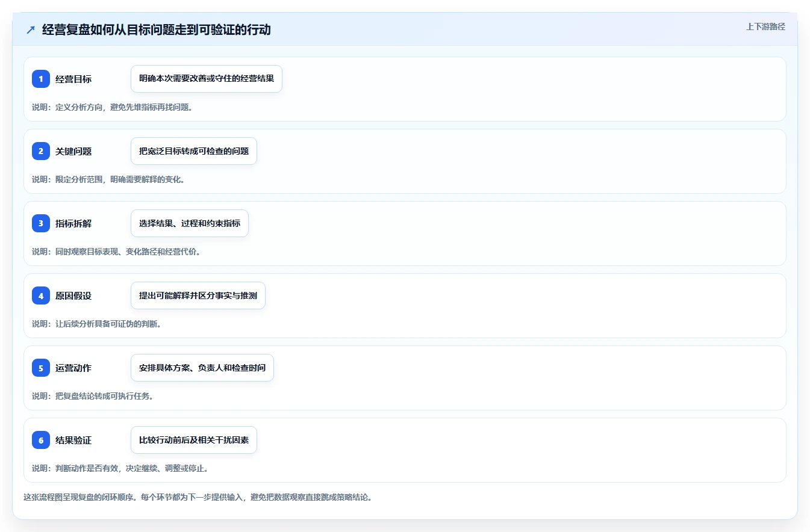Click the 指标拆解 step label
This screenshot has height=532, width=810.
coord(73,223)
